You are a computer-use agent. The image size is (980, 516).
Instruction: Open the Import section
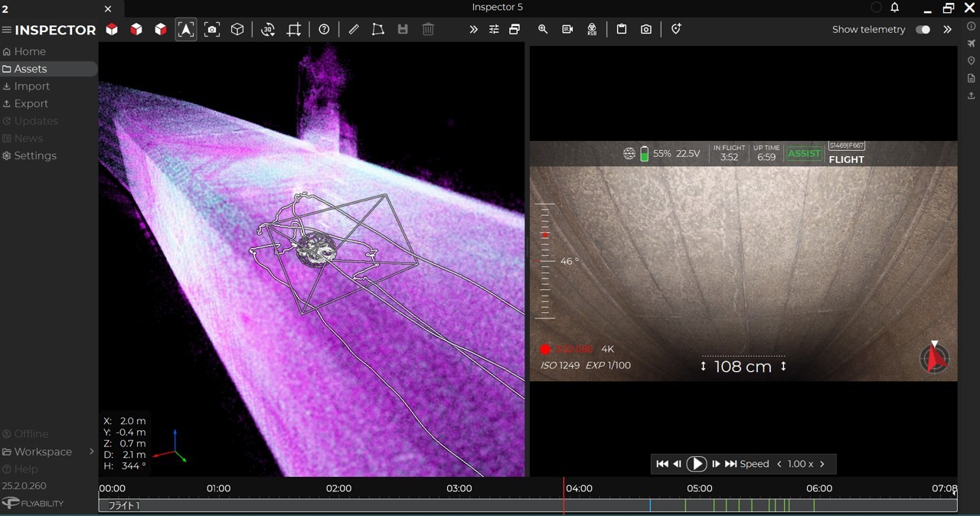[x=31, y=87]
